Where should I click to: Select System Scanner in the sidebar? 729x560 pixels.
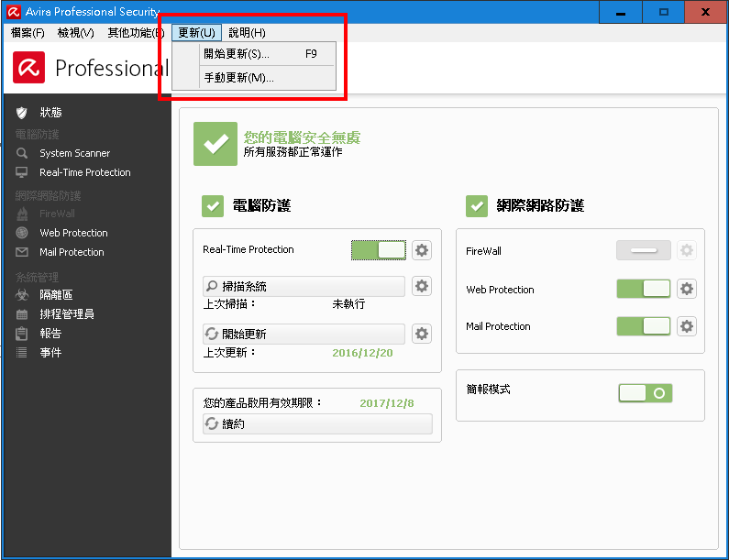coord(75,153)
